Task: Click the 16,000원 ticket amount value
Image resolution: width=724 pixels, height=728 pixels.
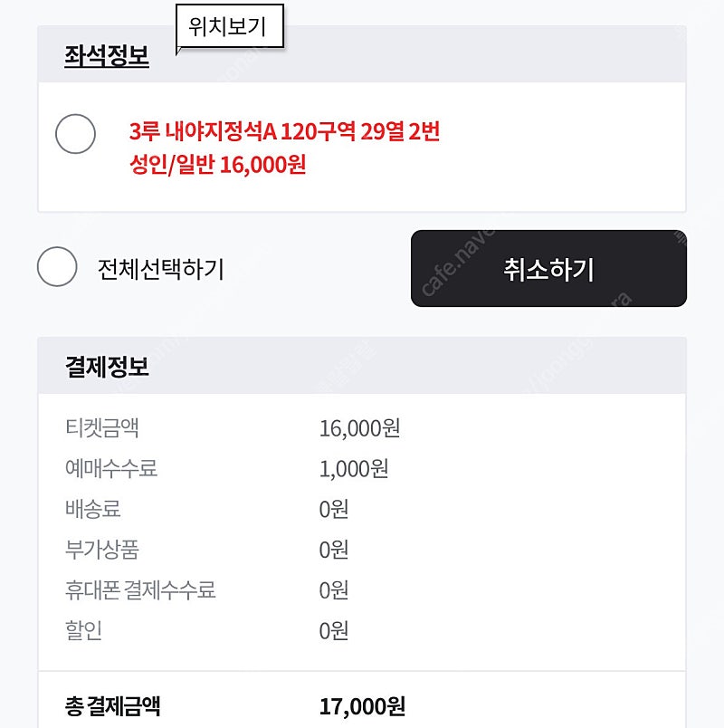Action: [359, 428]
